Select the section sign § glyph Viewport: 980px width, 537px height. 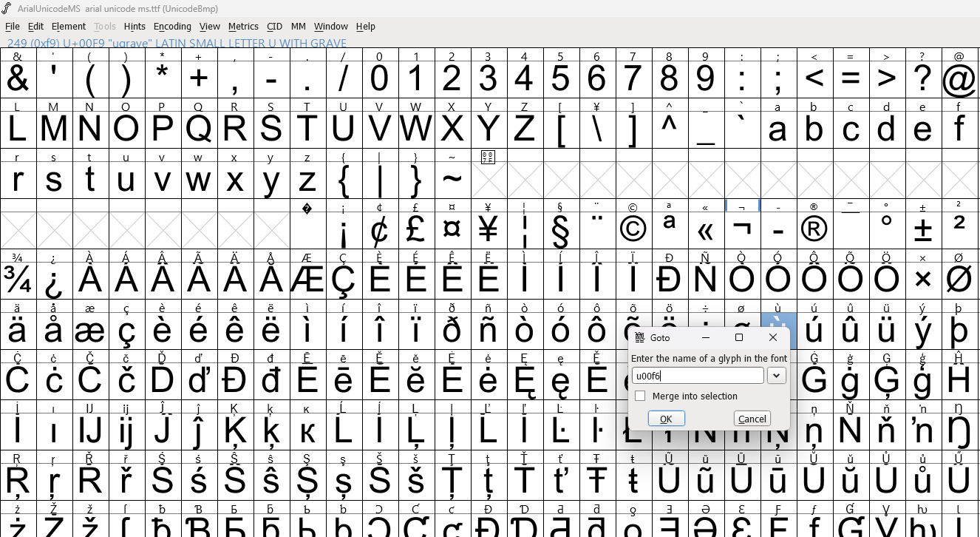click(561, 230)
